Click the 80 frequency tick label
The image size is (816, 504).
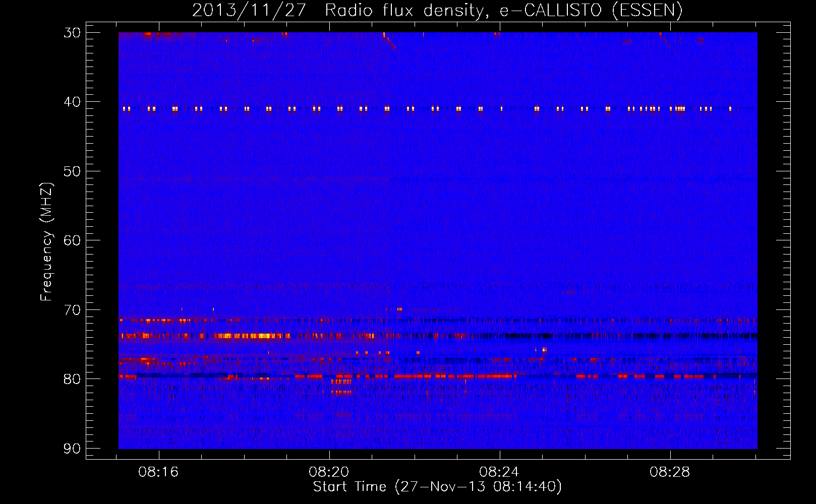pyautogui.click(x=72, y=379)
